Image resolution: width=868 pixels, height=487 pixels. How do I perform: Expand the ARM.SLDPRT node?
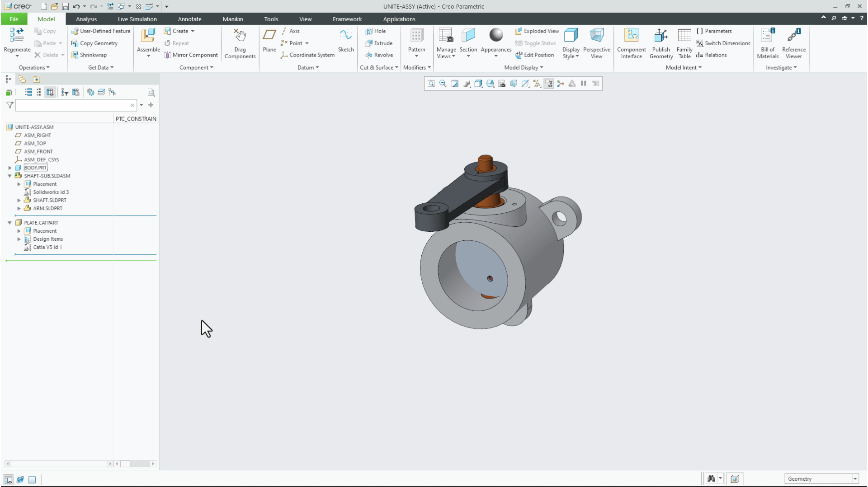[x=19, y=208]
